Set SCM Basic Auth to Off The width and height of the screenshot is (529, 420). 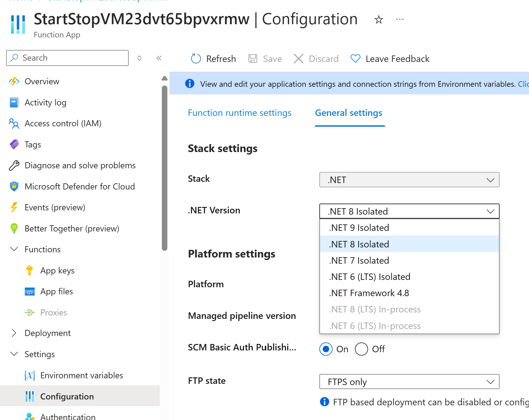[x=361, y=349]
